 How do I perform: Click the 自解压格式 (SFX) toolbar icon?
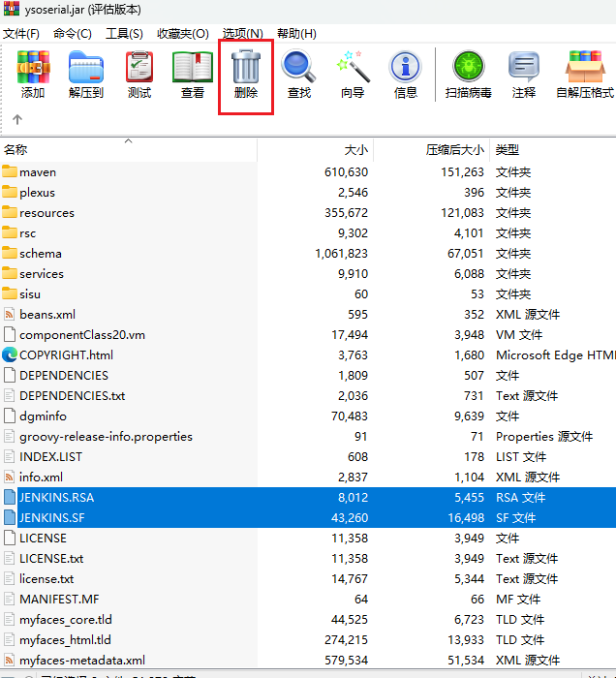585,66
